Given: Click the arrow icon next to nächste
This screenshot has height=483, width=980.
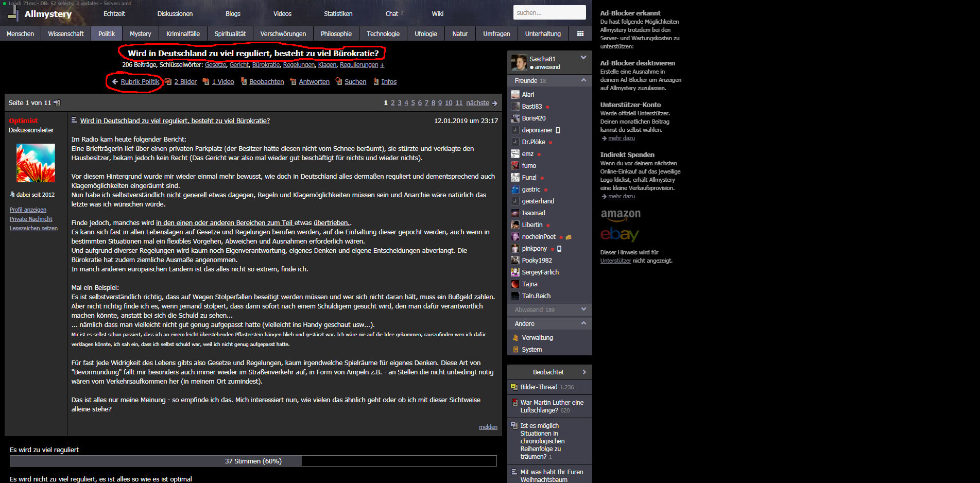Looking at the screenshot, I should 495,104.
